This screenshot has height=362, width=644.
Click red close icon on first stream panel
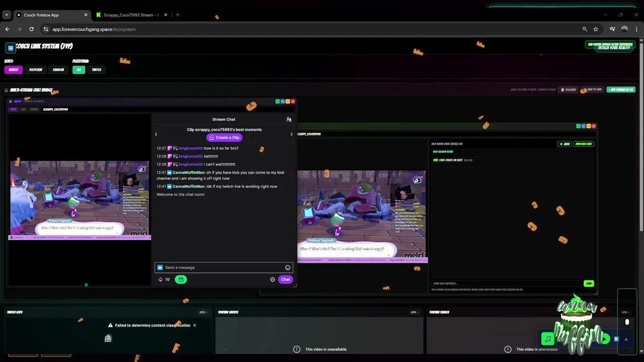293,102
